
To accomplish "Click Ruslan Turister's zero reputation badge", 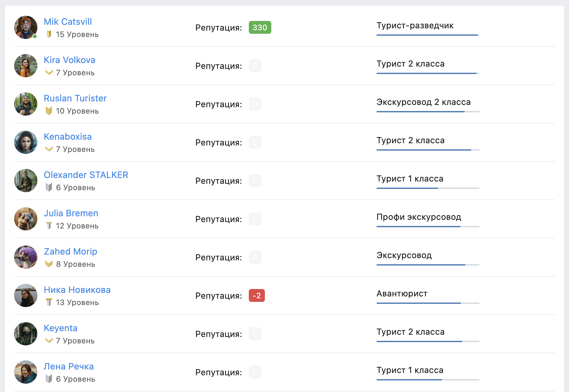I will coord(255,104).
